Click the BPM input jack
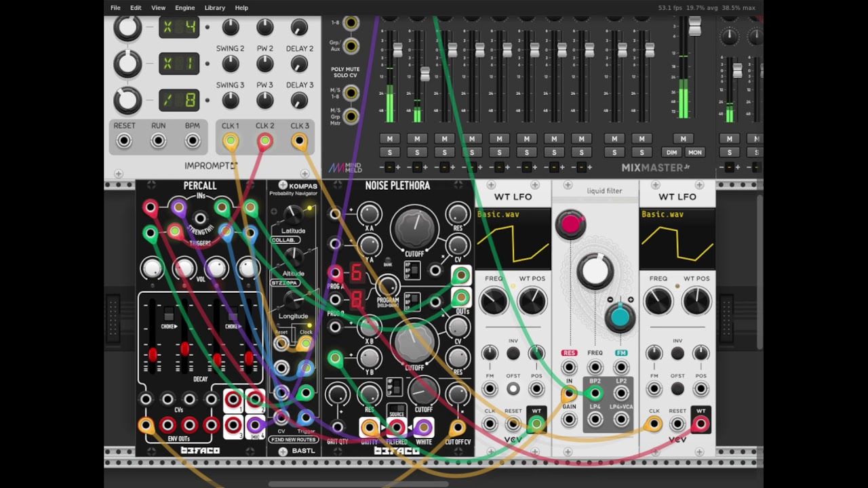The width and height of the screenshot is (868, 488). pos(193,141)
